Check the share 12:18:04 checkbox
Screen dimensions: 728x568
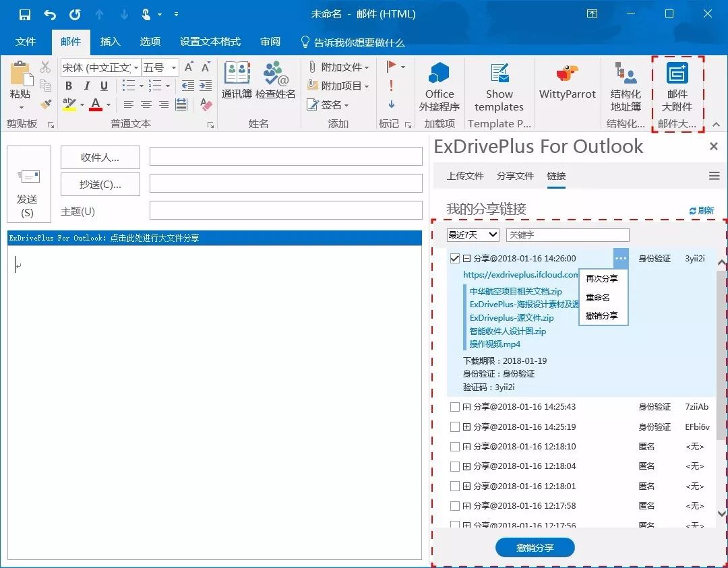455,466
